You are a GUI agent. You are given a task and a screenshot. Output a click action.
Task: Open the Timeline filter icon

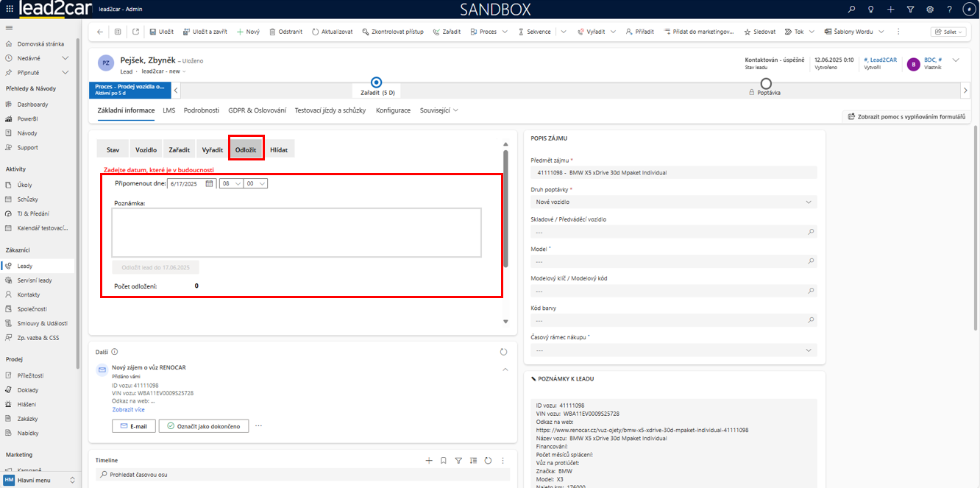click(x=458, y=460)
